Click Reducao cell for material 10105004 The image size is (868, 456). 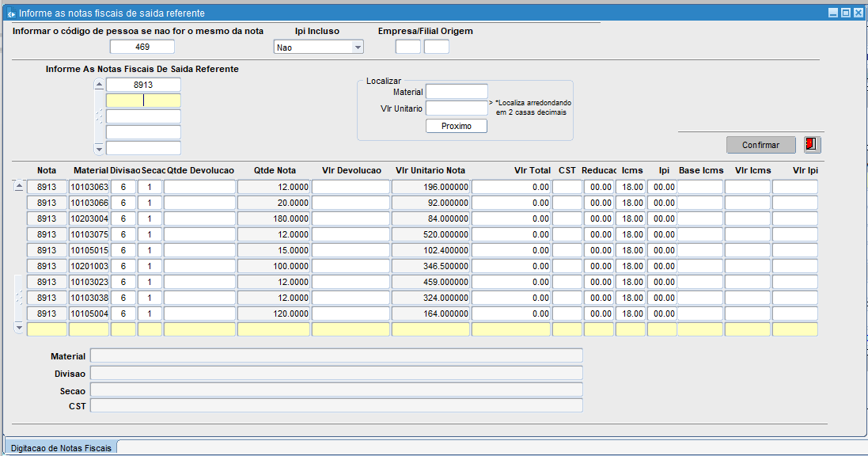click(x=599, y=313)
